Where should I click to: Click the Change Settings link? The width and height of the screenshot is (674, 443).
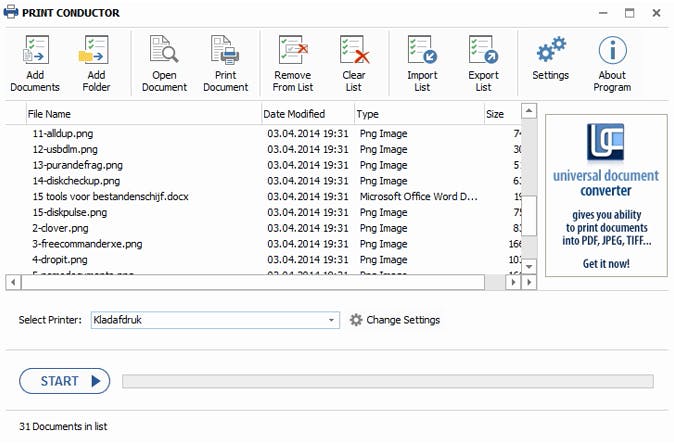(x=394, y=320)
